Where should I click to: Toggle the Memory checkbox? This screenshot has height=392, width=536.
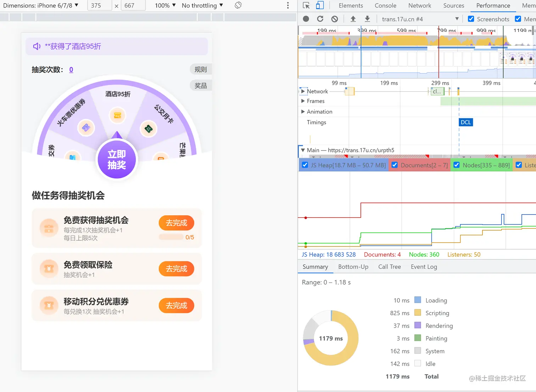pos(518,19)
